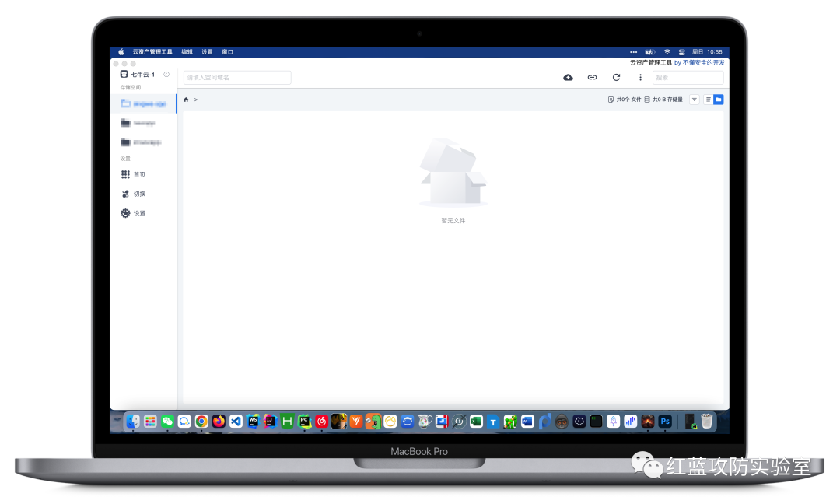Open Launchpad from the Dock
840x504 pixels.
150,422
